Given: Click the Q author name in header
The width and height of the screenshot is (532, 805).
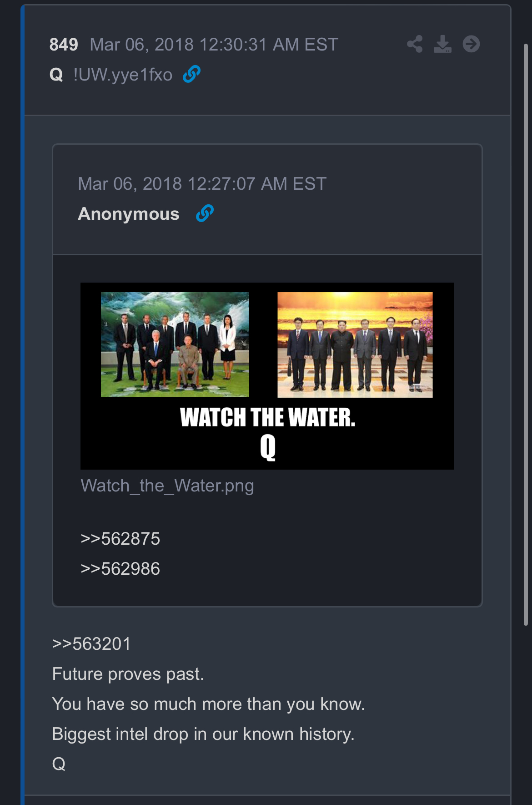Looking at the screenshot, I should click(x=56, y=75).
